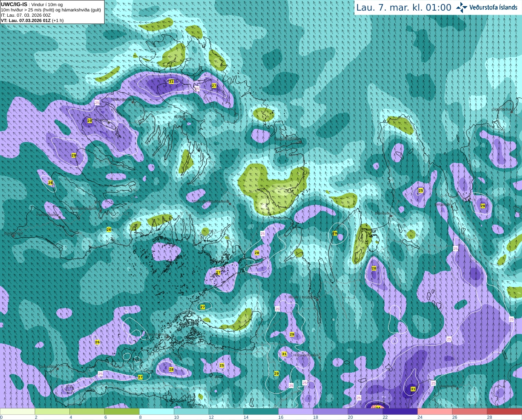The image size is (522, 420).
Task: Click the Patreksfjörður station label
Action: click(x=48, y=214)
